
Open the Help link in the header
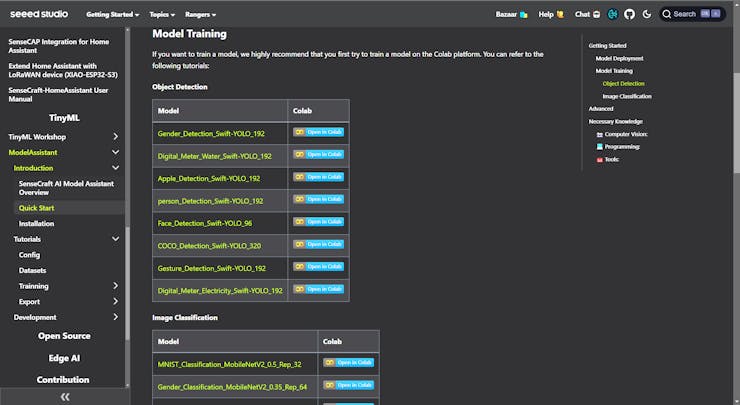[551, 14]
